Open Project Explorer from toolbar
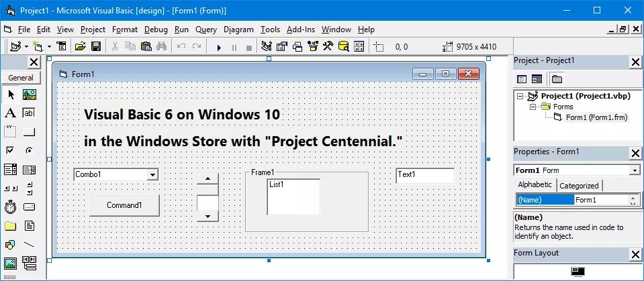Screen dimensions: 644x281 (267, 46)
